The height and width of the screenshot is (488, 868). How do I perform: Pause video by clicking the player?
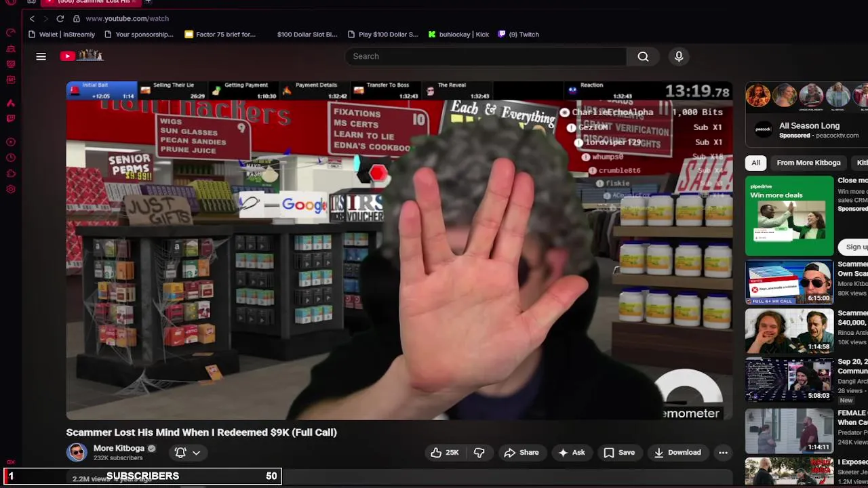click(399, 251)
